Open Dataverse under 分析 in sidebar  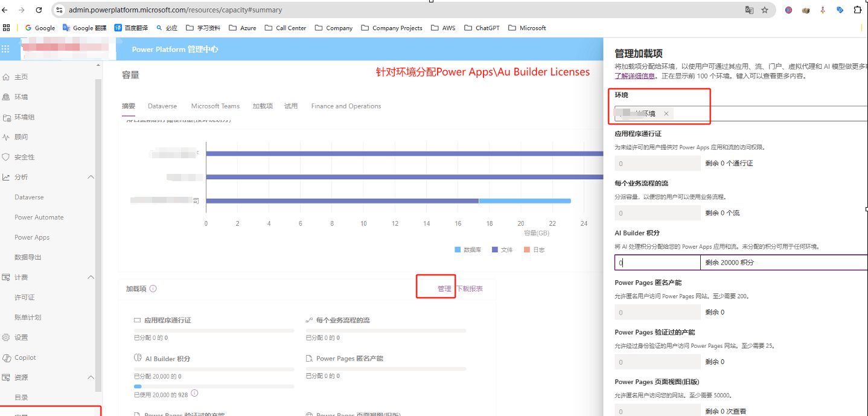(x=29, y=197)
